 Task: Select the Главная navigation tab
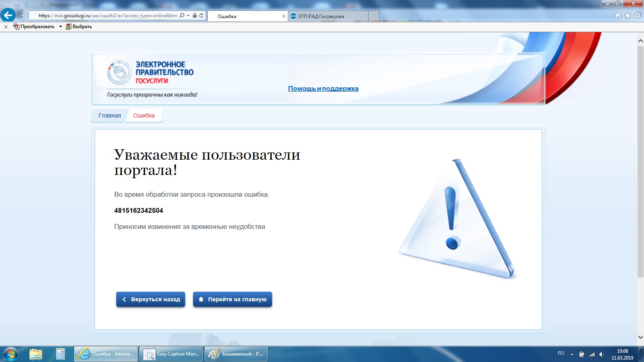tap(109, 115)
